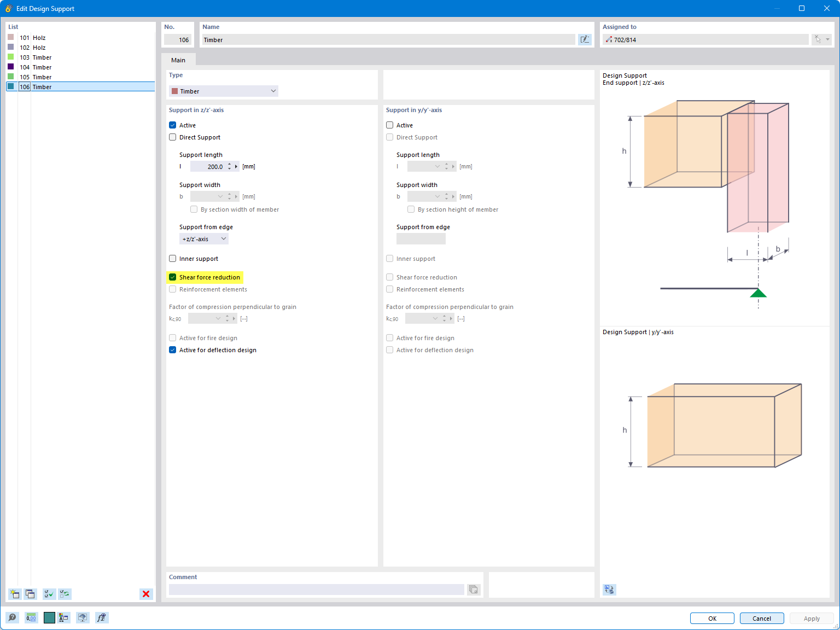
Task: Toggle Inner support in z/z'-axis
Action: pos(173,259)
